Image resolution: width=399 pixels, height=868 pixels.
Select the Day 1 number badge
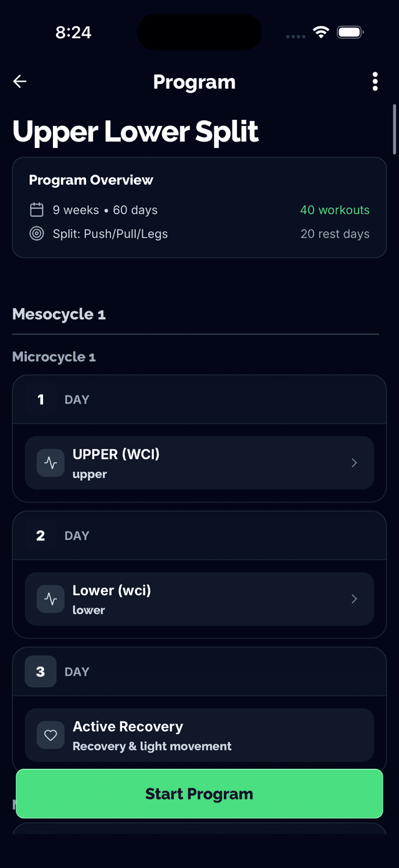tap(41, 399)
